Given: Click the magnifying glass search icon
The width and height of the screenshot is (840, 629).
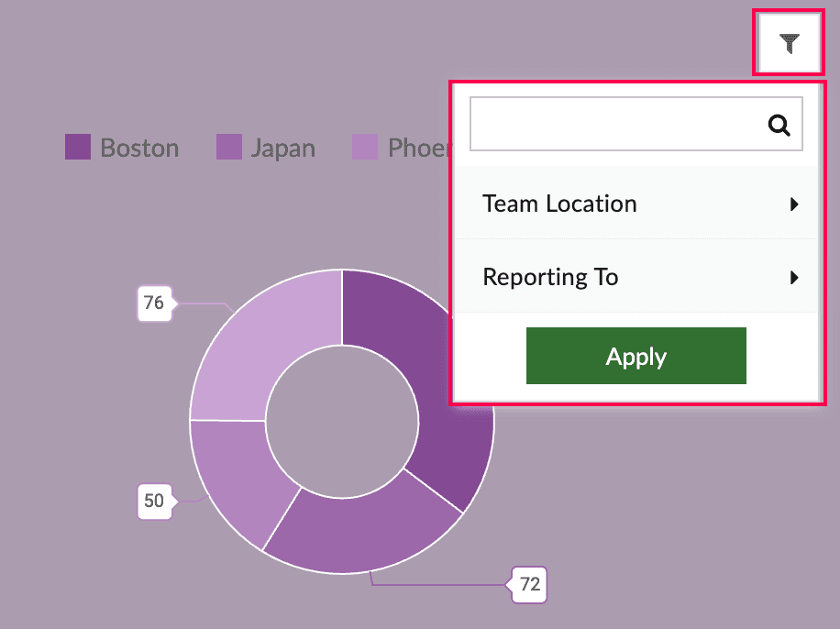Looking at the screenshot, I should (x=779, y=126).
